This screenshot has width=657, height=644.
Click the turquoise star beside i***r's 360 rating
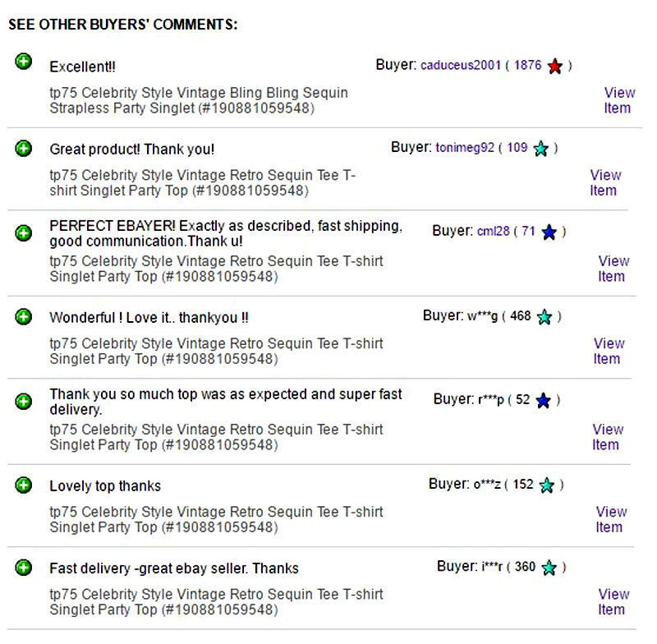549,568
